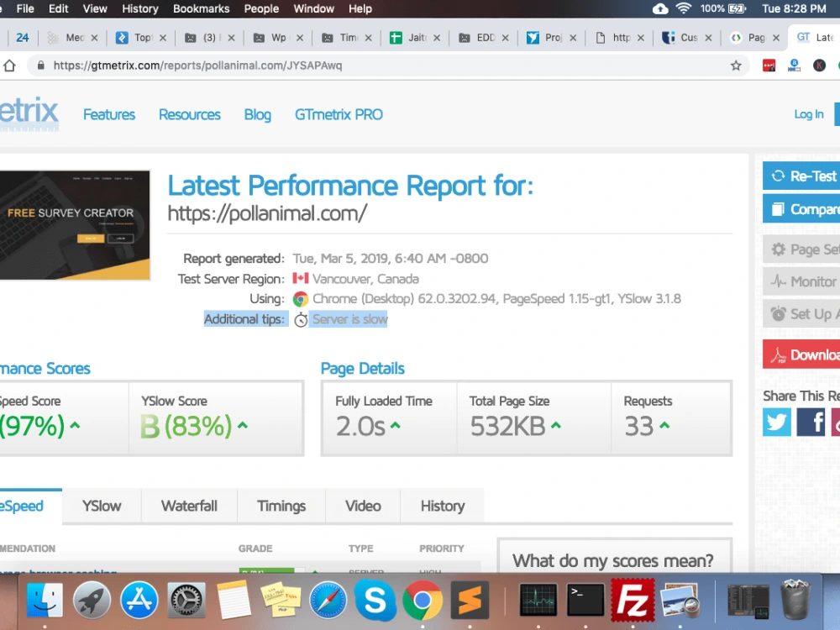Click the cloud upload menu bar icon
This screenshot has height=630, width=840.
[660, 8]
